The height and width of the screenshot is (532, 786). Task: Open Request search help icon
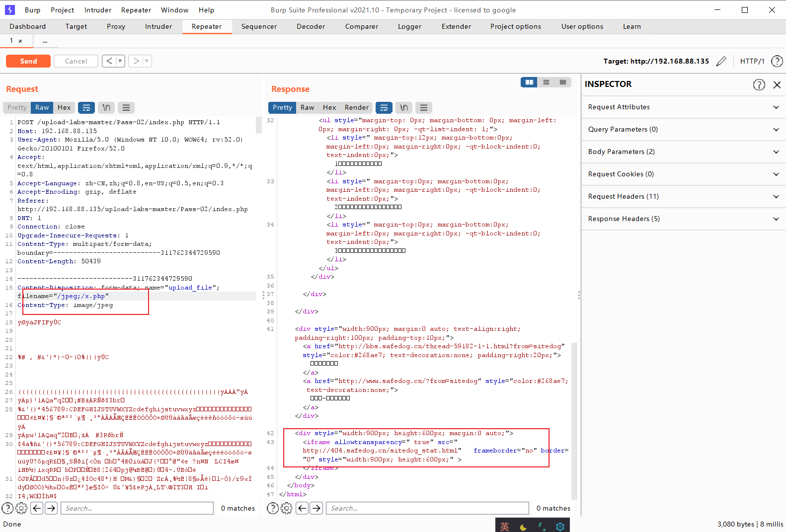pos(7,508)
